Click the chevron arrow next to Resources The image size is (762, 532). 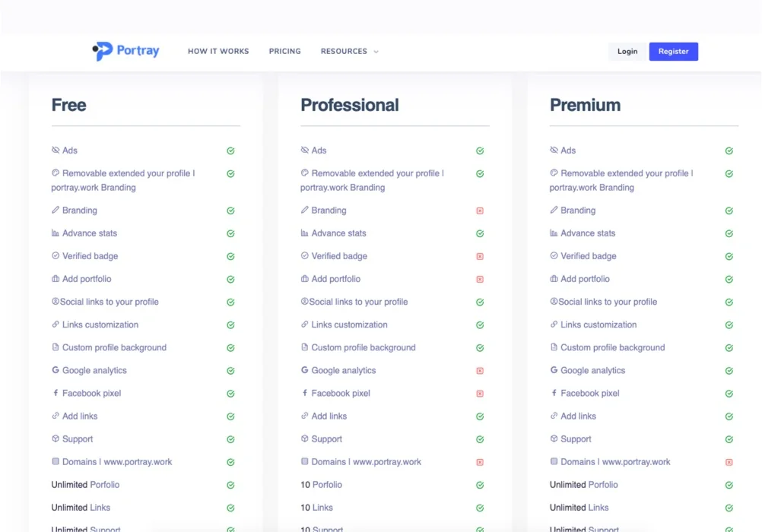pyautogui.click(x=376, y=52)
